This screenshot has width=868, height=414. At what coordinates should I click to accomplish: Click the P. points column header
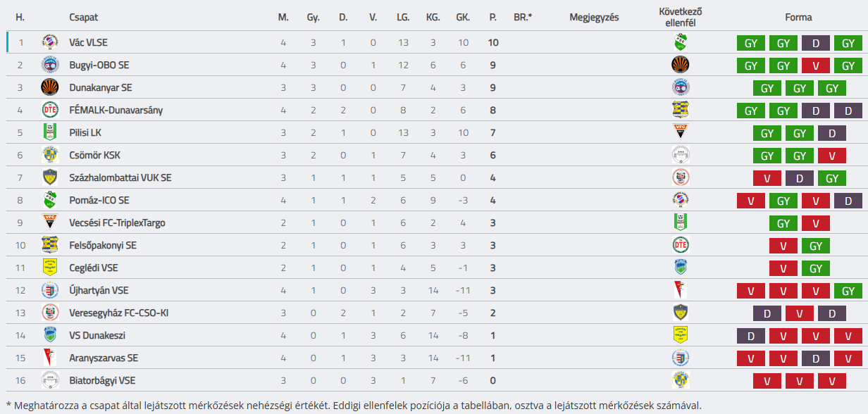tap(493, 18)
